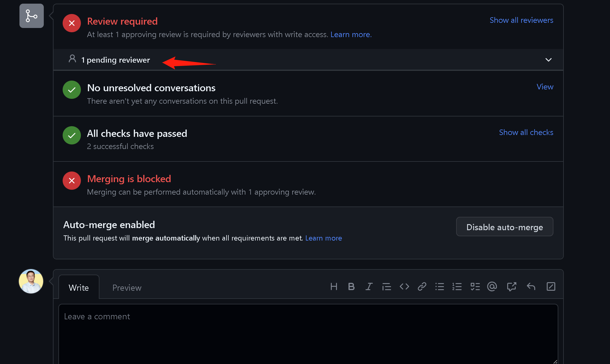This screenshot has width=610, height=364.
Task: Click Disable auto-merge button
Action: [x=504, y=227]
